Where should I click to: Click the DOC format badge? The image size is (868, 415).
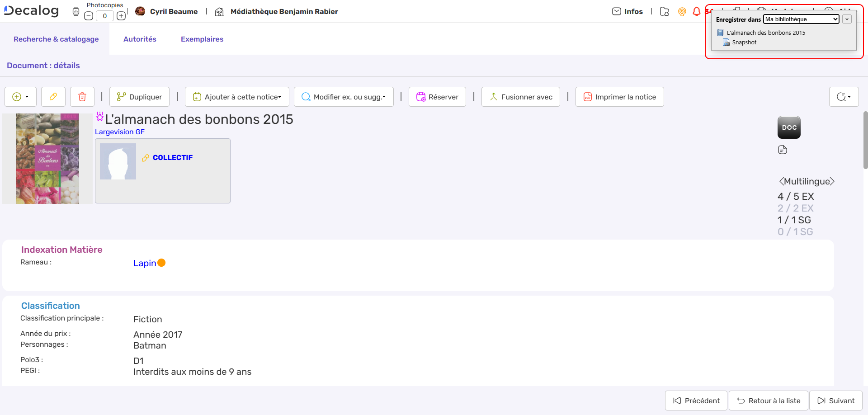pyautogui.click(x=788, y=127)
